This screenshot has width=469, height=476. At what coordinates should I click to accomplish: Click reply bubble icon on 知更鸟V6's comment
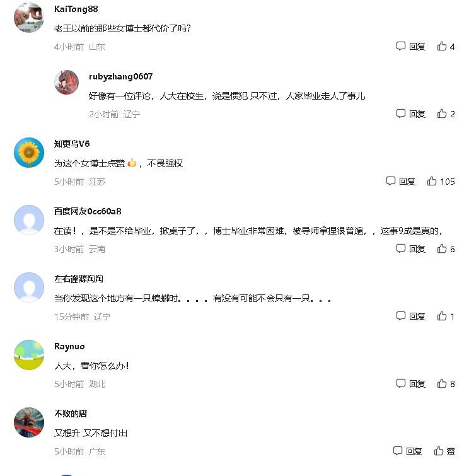[x=390, y=181]
